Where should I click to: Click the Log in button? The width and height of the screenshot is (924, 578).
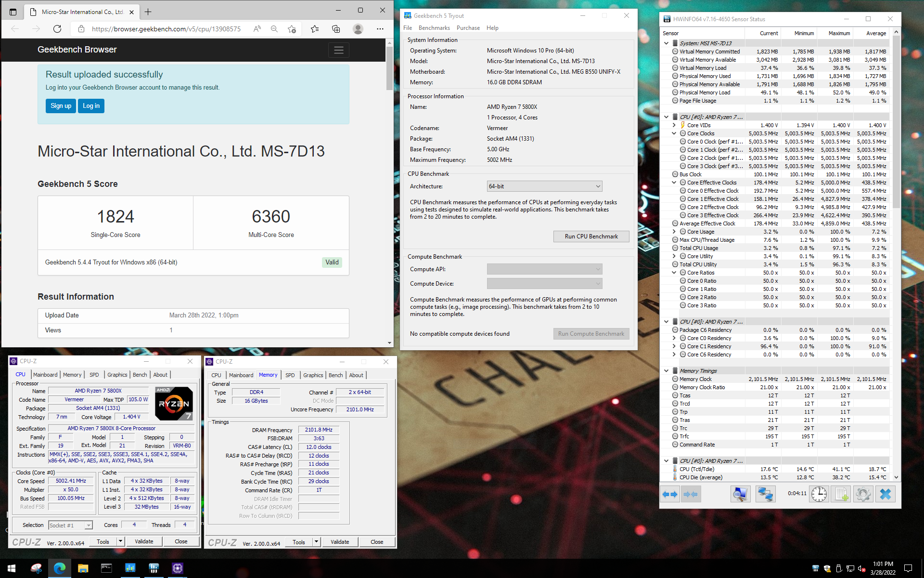pos(91,106)
